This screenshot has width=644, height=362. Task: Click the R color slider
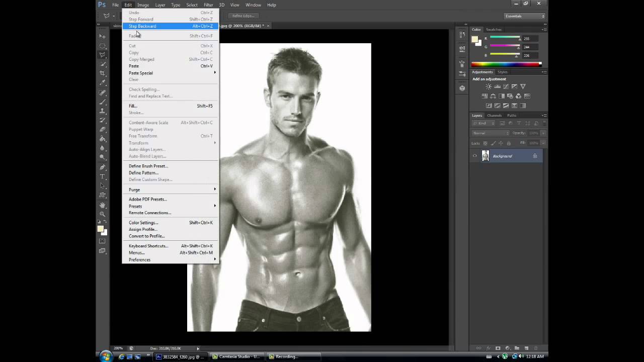505,39
